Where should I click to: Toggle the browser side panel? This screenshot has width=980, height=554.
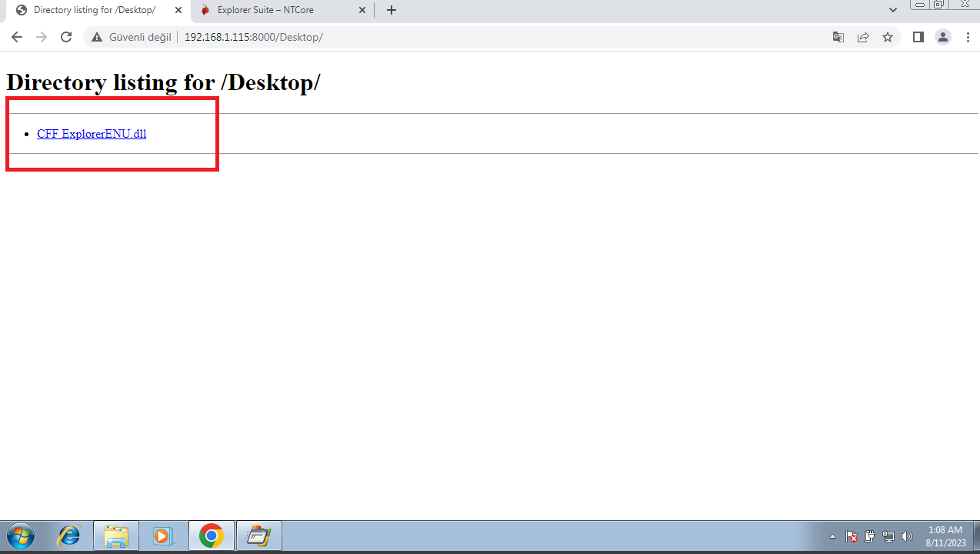pyautogui.click(x=918, y=37)
